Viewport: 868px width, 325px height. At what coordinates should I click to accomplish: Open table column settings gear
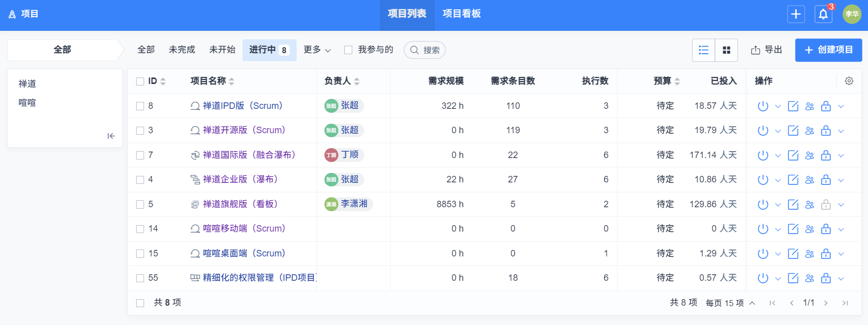pyautogui.click(x=849, y=81)
